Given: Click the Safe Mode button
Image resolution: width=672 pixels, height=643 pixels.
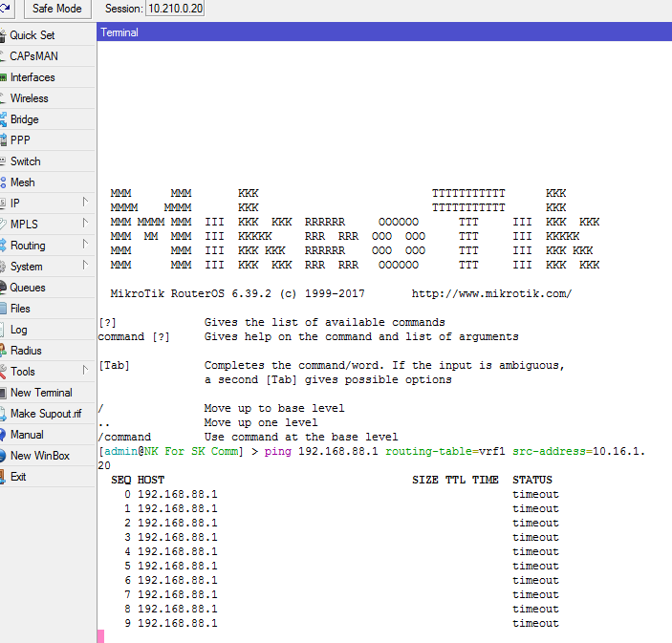Looking at the screenshot, I should (x=57, y=9).
